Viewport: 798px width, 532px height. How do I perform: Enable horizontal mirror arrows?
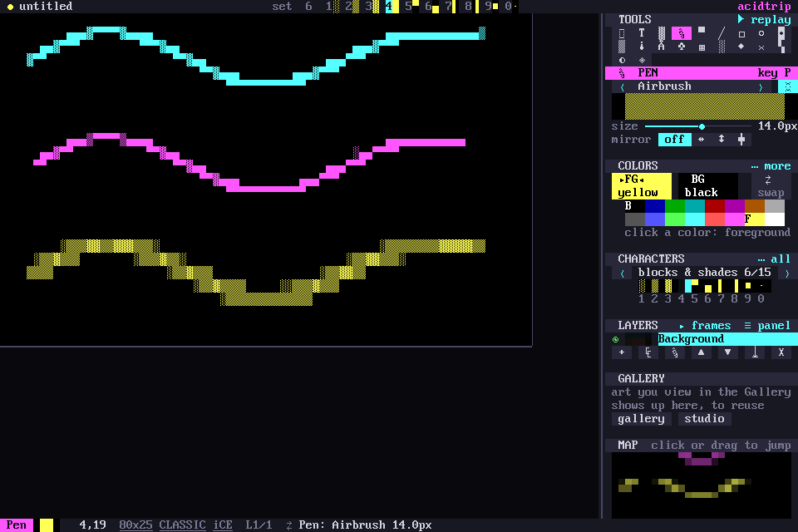(x=702, y=140)
